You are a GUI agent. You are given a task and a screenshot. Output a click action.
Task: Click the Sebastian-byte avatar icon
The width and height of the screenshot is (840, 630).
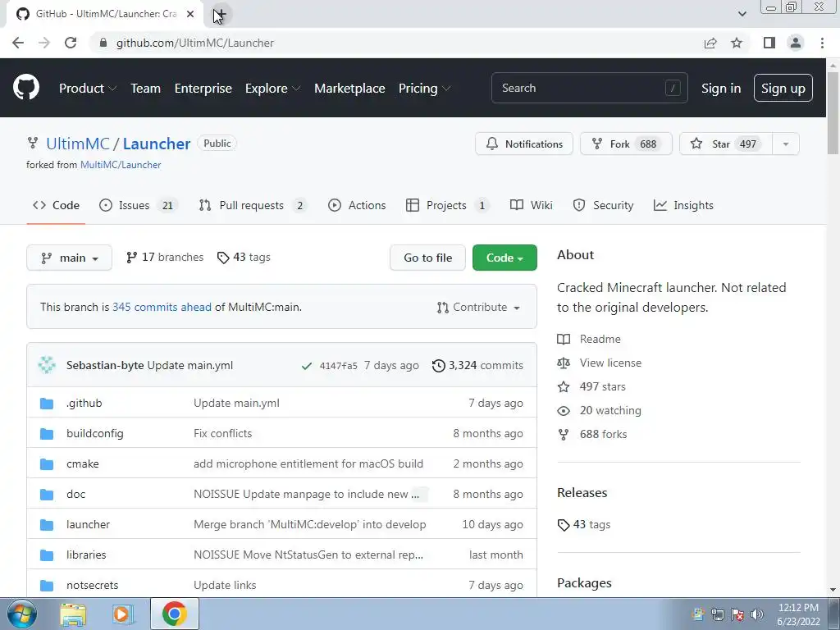(47, 365)
